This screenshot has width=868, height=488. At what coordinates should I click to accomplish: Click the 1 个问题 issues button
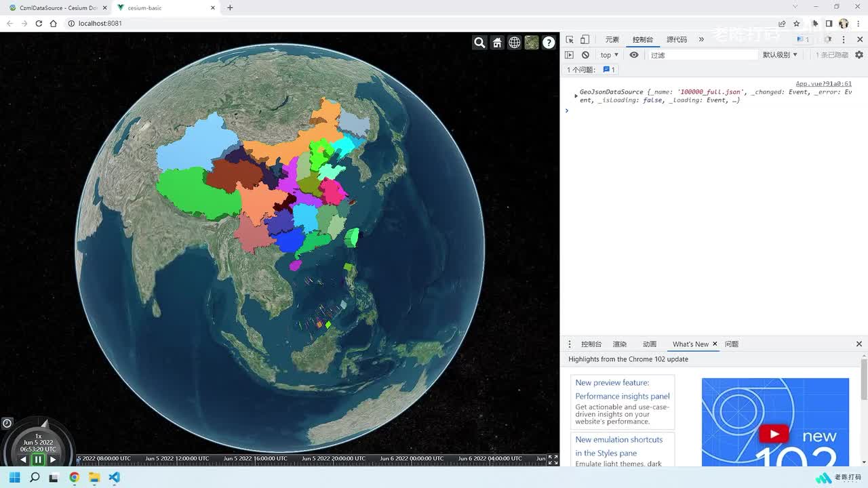(x=591, y=70)
